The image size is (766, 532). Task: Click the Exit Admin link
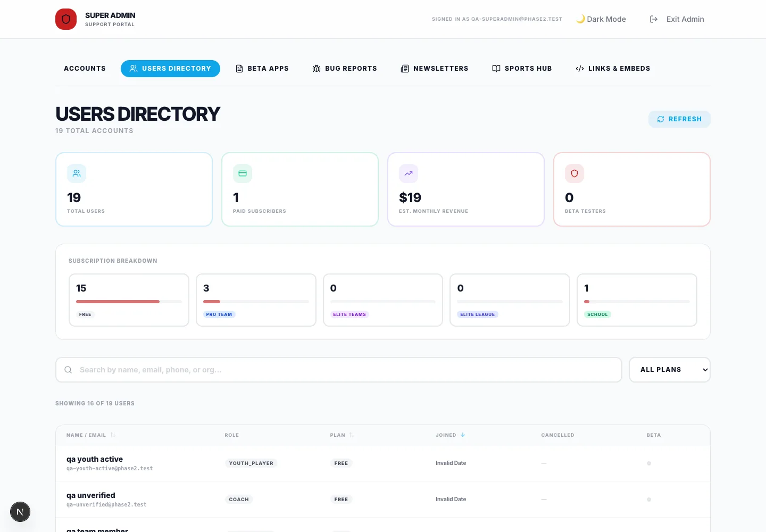pyautogui.click(x=677, y=19)
